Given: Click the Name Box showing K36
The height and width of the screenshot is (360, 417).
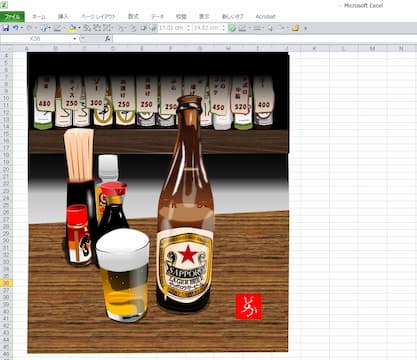Looking at the screenshot, I should pyautogui.click(x=36, y=39).
